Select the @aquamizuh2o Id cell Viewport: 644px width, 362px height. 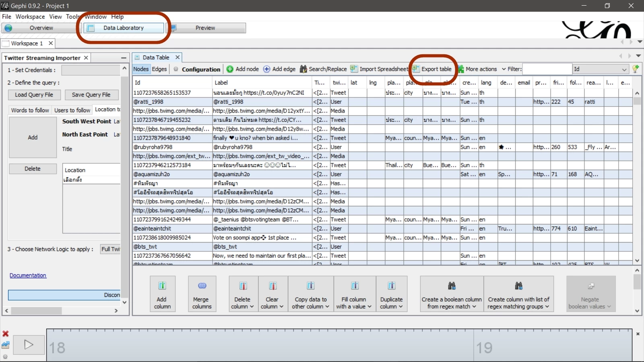(172, 174)
